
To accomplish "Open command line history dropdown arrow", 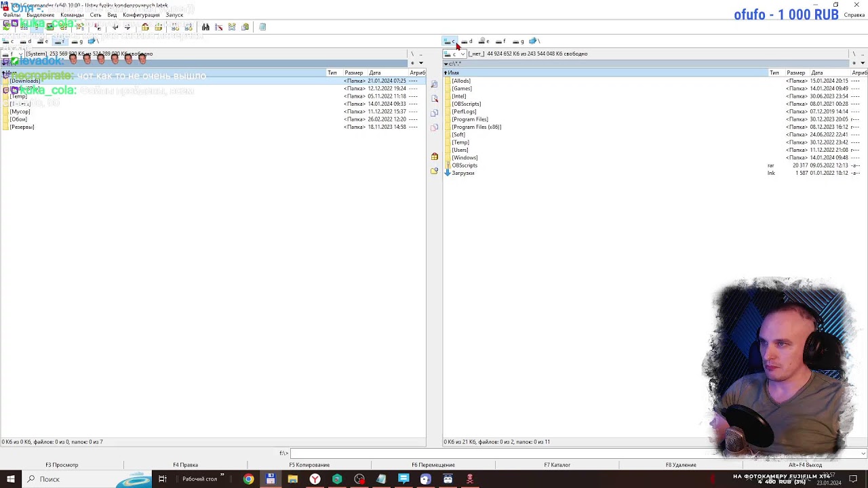I will point(863,453).
